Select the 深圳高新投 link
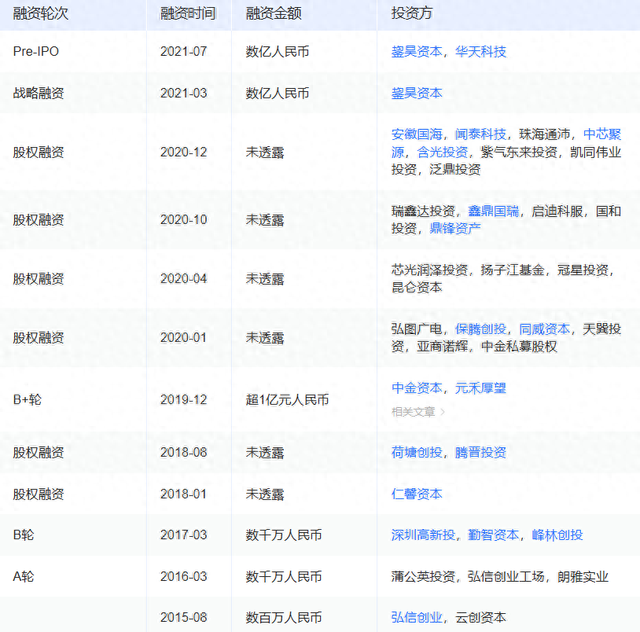640x632 pixels. pyautogui.click(x=423, y=535)
